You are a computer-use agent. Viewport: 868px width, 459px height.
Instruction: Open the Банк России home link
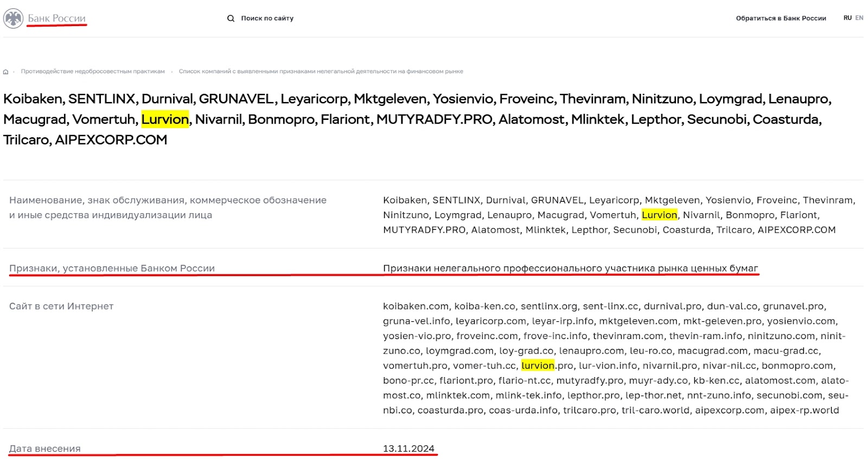[57, 18]
